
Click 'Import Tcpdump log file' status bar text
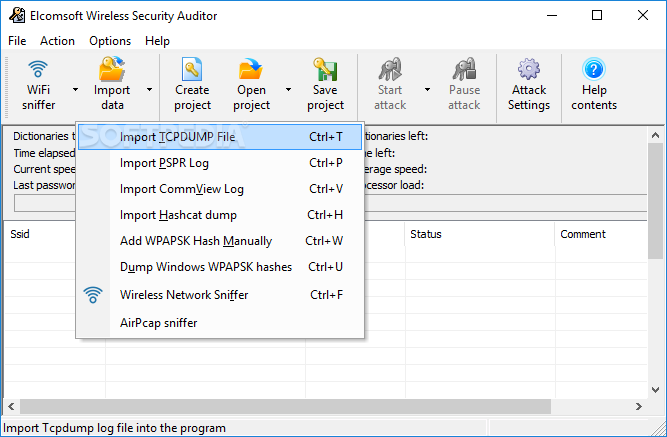[x=114, y=428]
